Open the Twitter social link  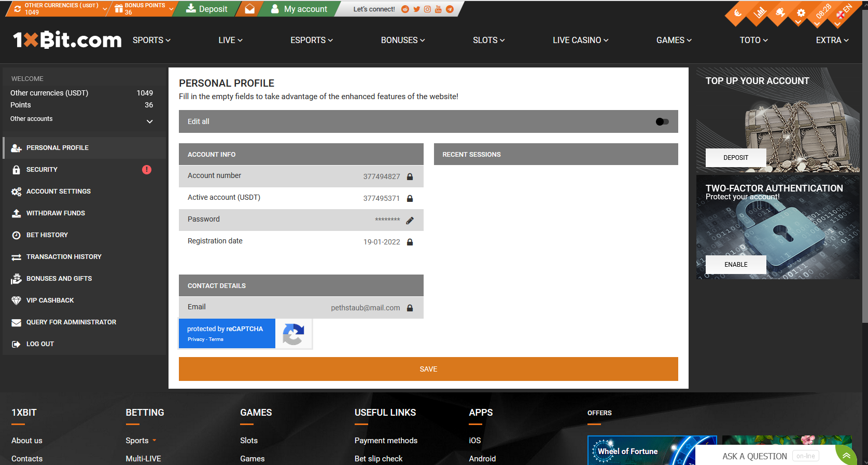click(x=416, y=9)
